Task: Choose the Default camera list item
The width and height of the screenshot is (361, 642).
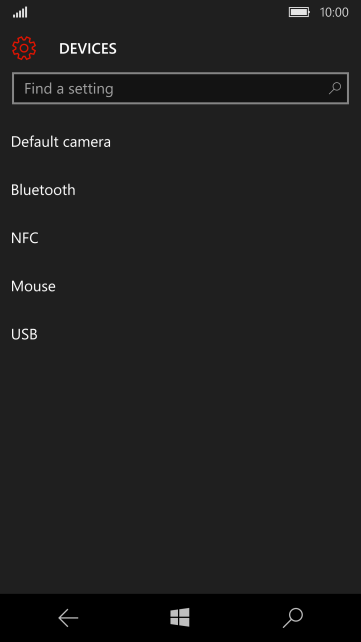Action: click(x=180, y=142)
